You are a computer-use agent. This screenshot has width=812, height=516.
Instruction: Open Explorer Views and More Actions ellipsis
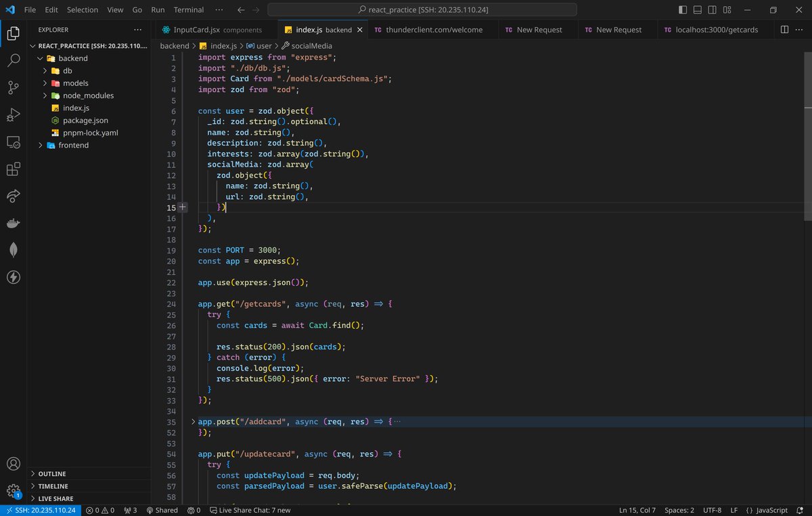tap(138, 30)
